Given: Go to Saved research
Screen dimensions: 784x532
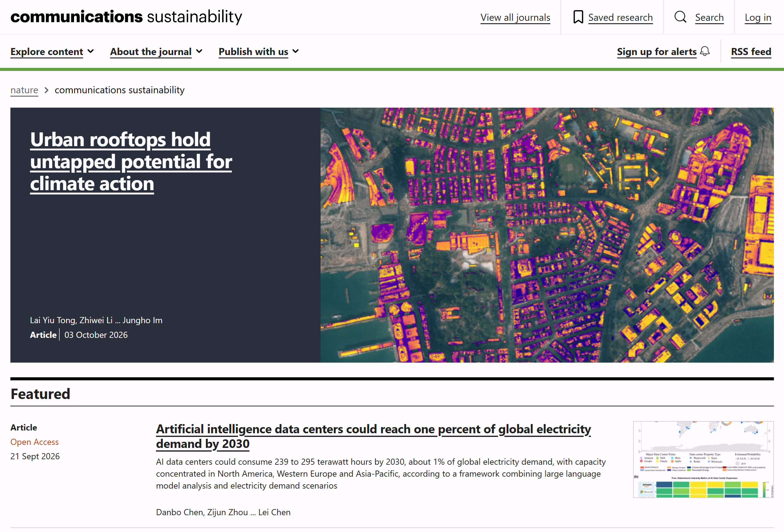Looking at the screenshot, I should (x=620, y=17).
